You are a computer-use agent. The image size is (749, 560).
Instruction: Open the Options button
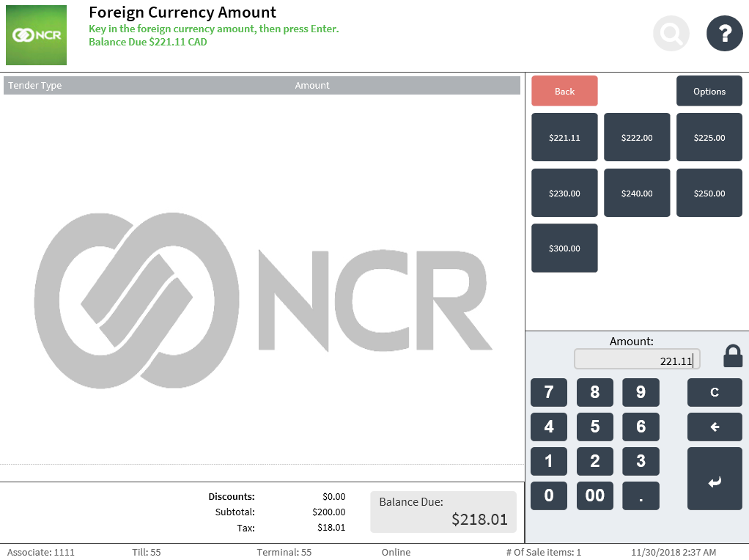(709, 91)
